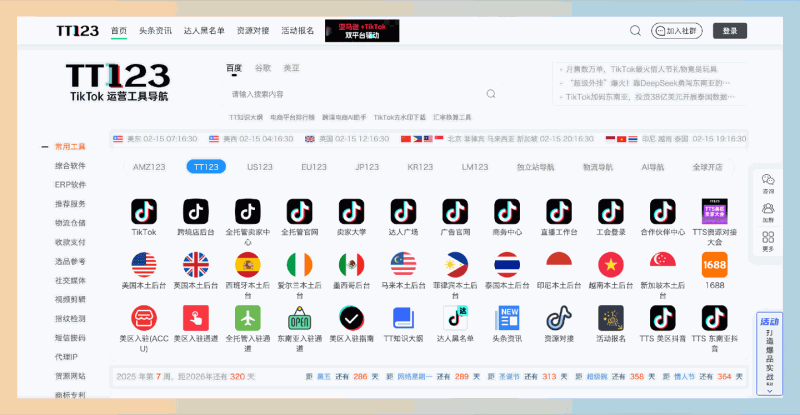This screenshot has height=415, width=800.
Task: Open 活动报名 top menu item
Action: 297,31
